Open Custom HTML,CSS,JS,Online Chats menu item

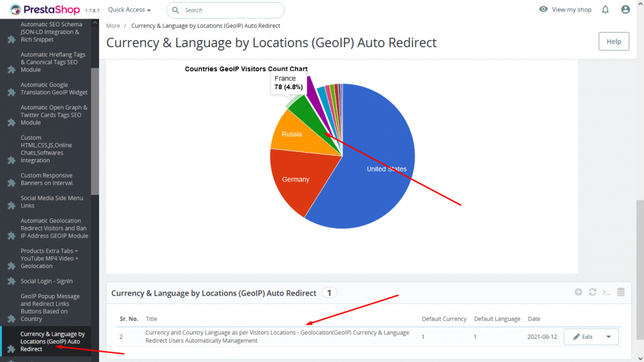(x=46, y=149)
